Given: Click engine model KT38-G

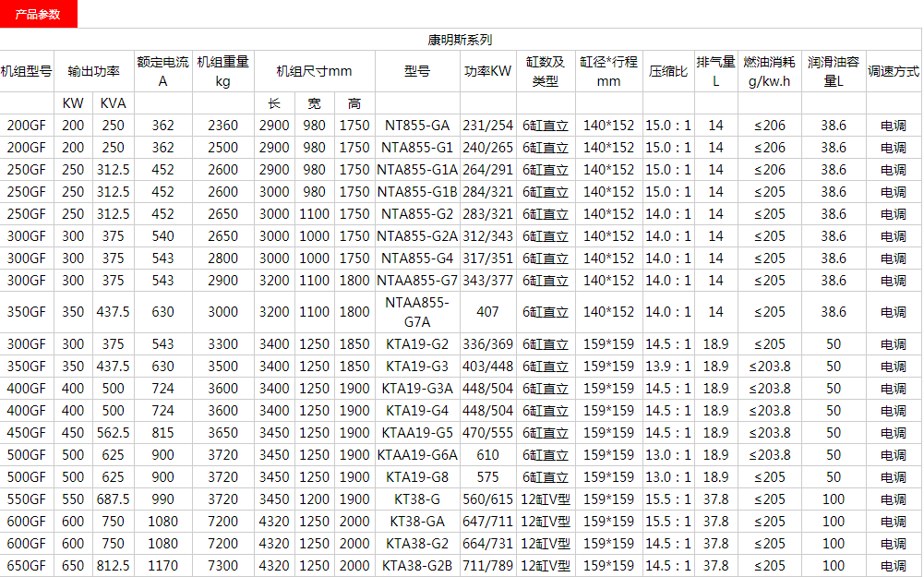Looking at the screenshot, I should coord(417,499).
